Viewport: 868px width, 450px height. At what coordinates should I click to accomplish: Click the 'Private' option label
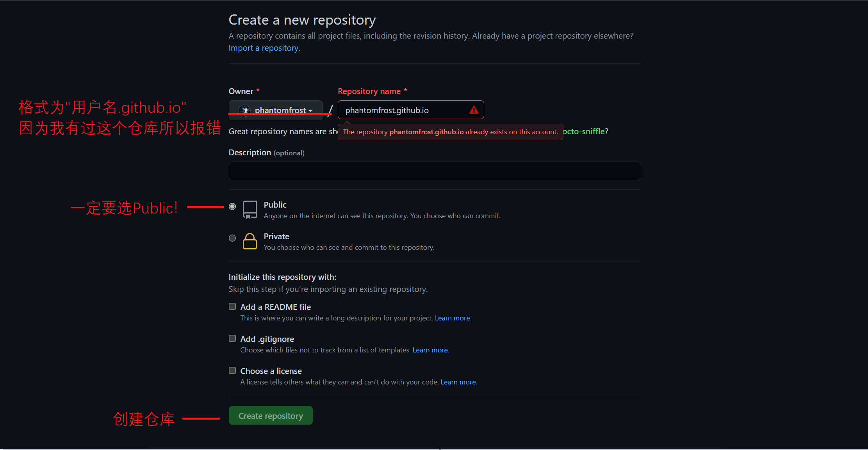(x=276, y=237)
